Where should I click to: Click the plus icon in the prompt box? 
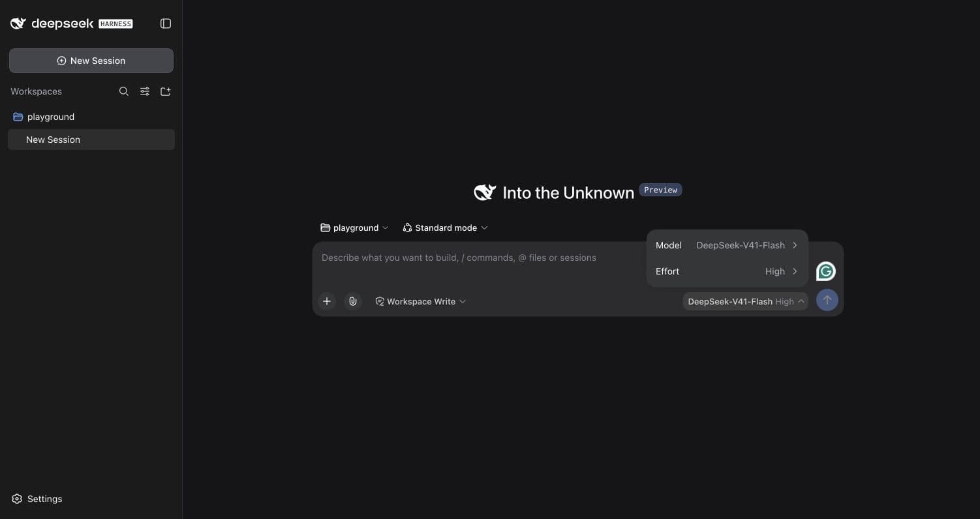click(x=327, y=301)
